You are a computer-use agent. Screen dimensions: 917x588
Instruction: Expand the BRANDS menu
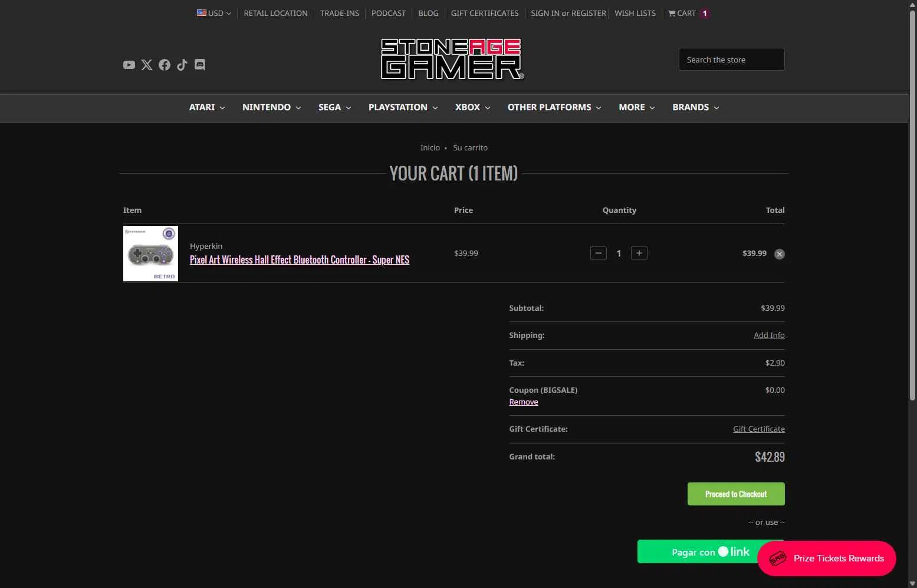pyautogui.click(x=696, y=107)
